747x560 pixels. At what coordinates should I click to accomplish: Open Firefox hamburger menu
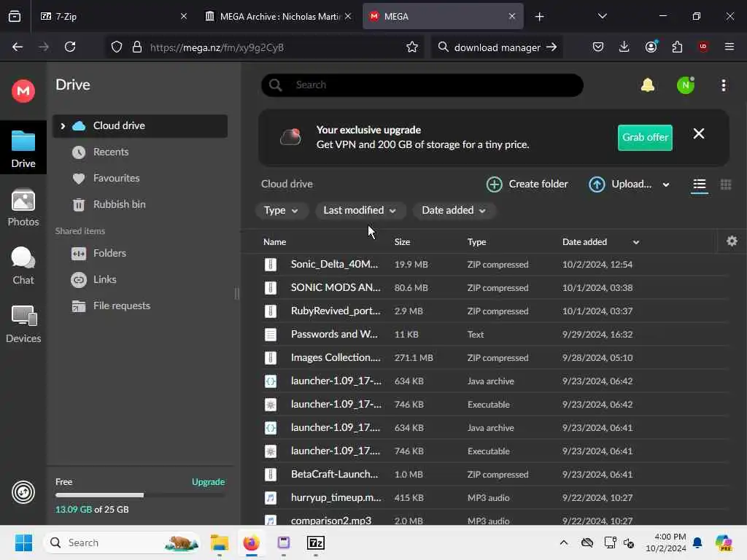point(729,47)
